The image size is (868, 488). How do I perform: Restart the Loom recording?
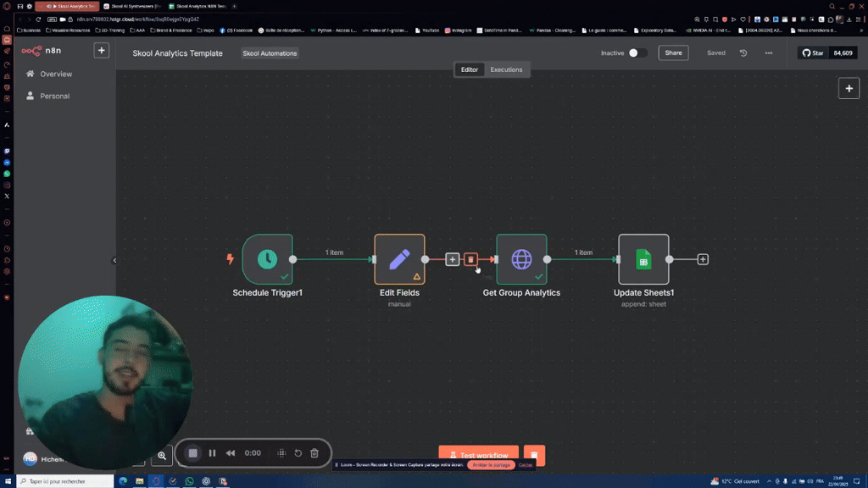click(x=298, y=453)
